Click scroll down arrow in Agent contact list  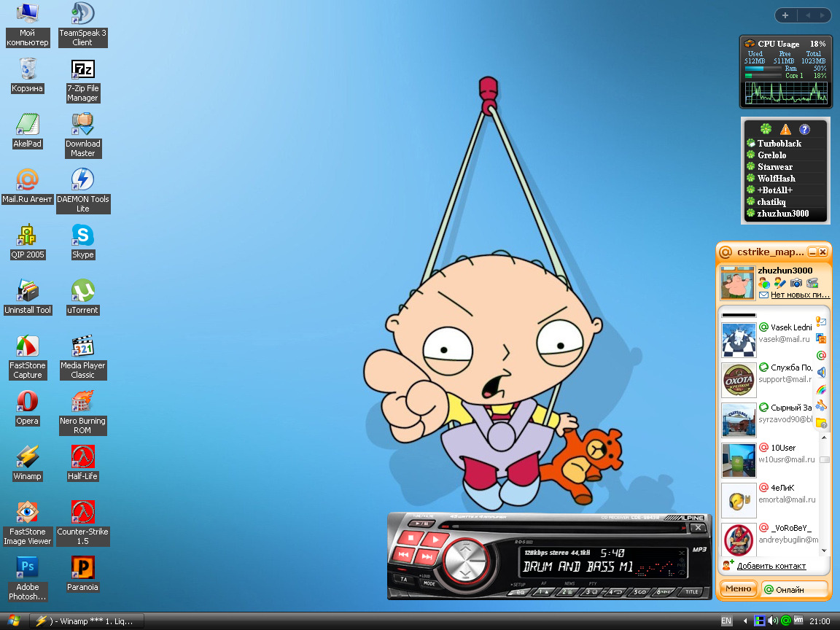pyautogui.click(x=825, y=551)
